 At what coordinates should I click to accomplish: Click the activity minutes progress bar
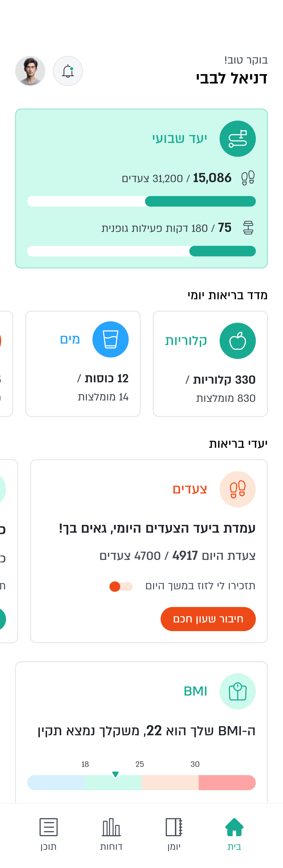(141, 251)
